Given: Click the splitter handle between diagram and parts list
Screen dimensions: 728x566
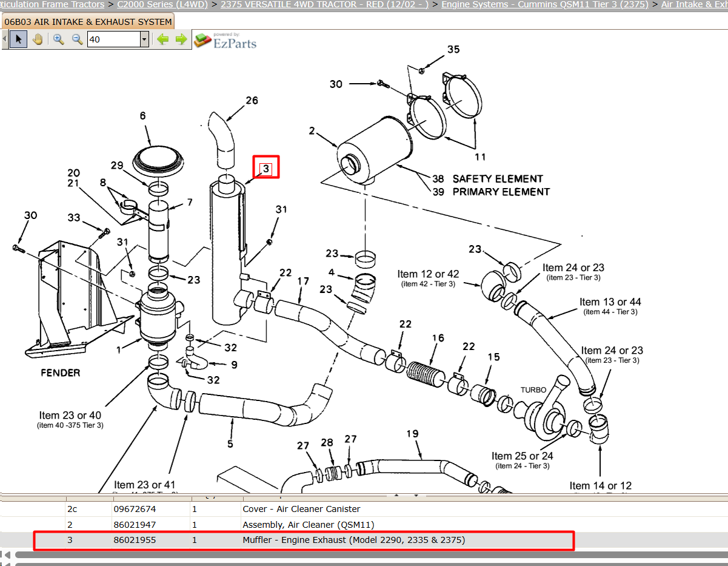Looking at the screenshot, I should (407, 496).
